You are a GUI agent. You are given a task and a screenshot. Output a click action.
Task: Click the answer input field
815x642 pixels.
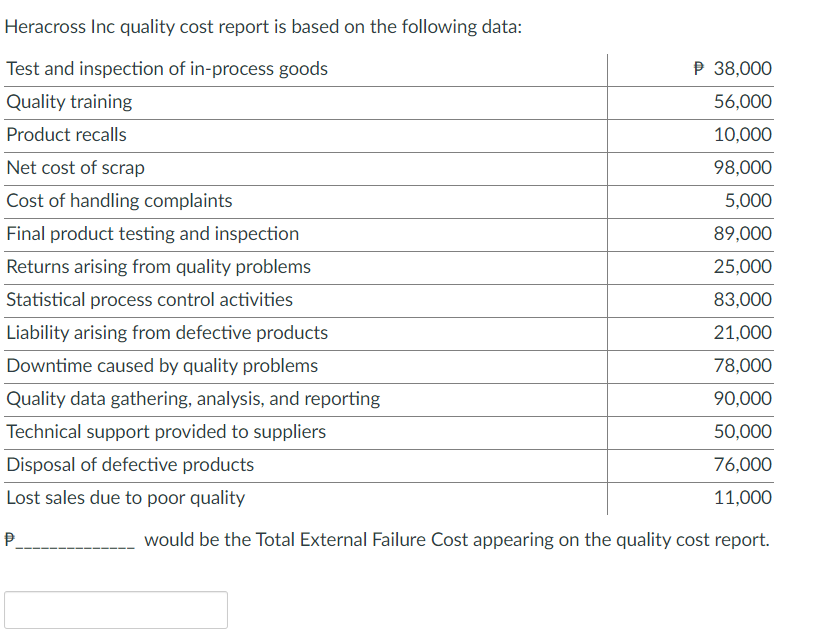pos(116,610)
